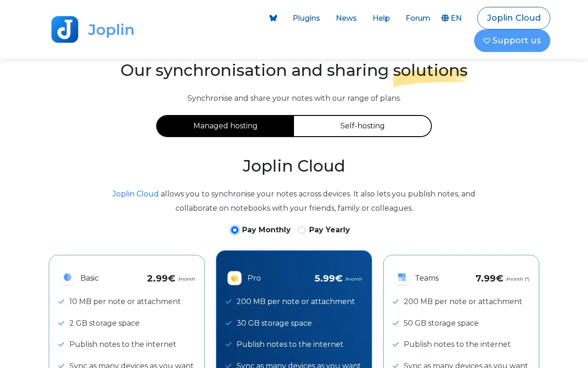Click the Joplin wordmark text in the header

(x=111, y=30)
